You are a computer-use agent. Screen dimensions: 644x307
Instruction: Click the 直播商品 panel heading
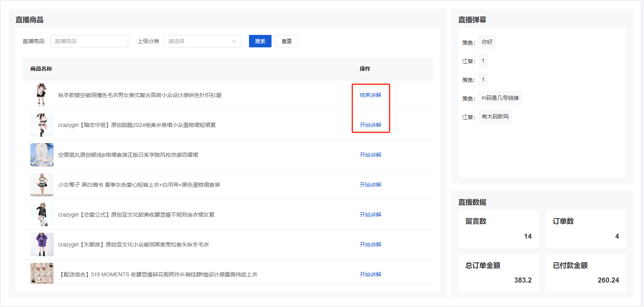point(30,20)
